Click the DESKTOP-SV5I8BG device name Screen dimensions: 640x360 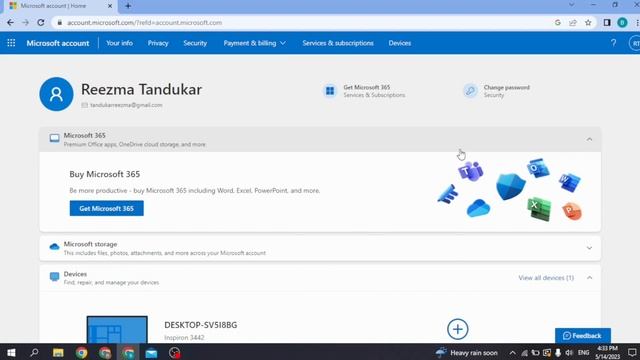pos(200,325)
